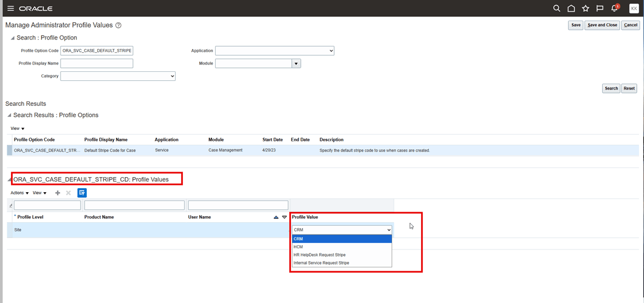Click the Application column header

point(167,140)
